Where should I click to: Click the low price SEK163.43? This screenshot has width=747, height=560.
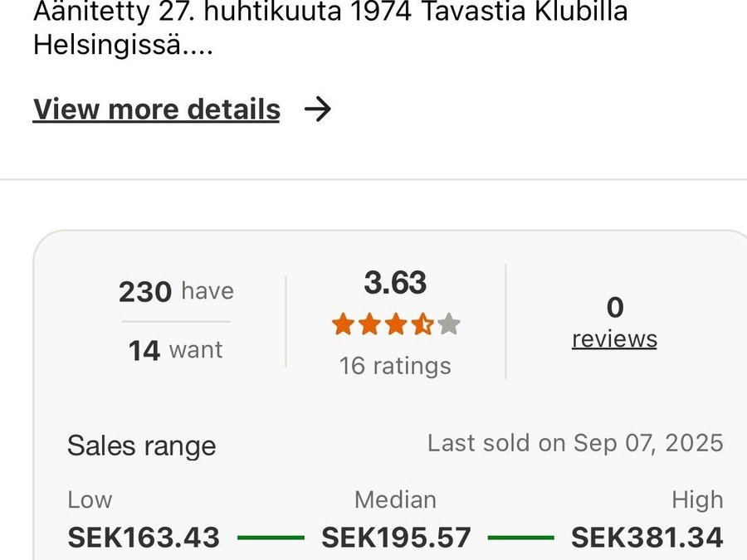coord(144,538)
